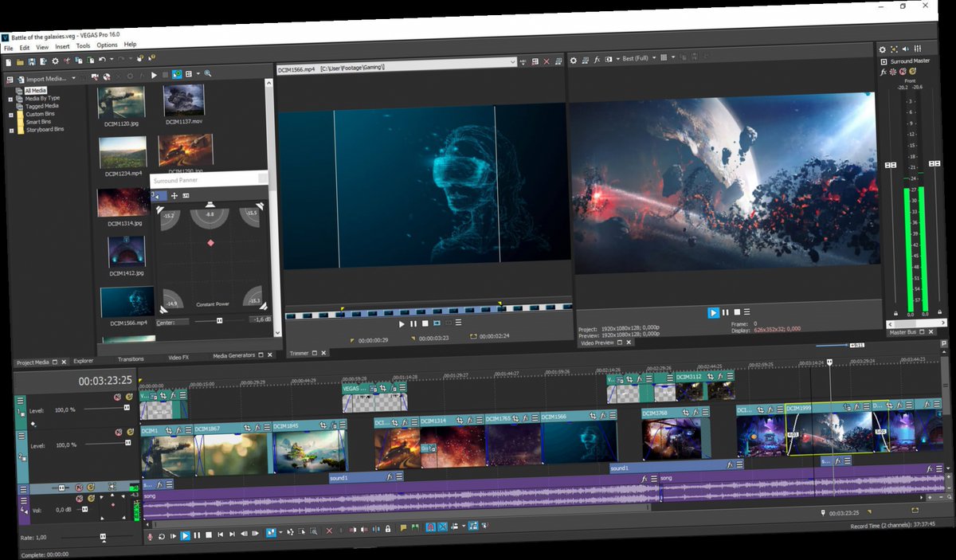Open Undo history dropdown arrow
Viewport: 956px width, 560px height.
click(112, 59)
